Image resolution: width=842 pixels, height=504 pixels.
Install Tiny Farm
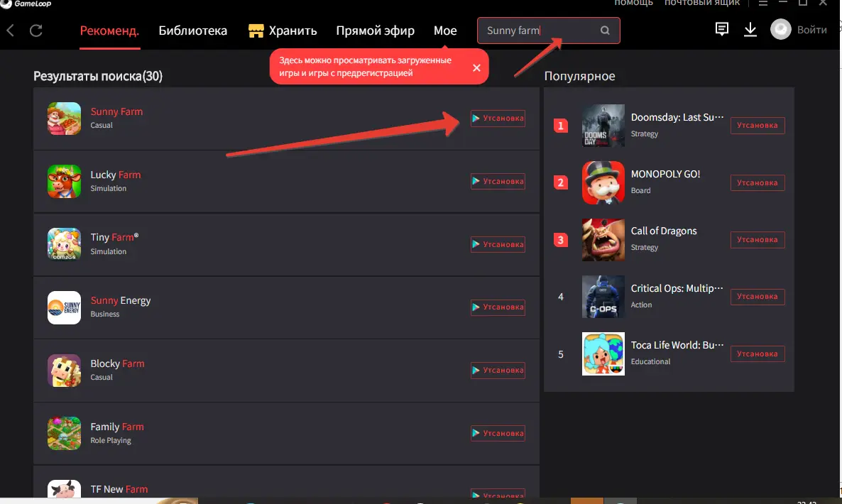498,244
